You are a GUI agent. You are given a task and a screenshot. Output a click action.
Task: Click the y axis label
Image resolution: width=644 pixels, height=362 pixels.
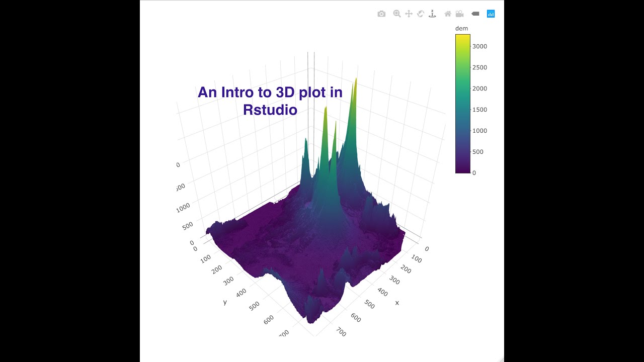point(224,302)
